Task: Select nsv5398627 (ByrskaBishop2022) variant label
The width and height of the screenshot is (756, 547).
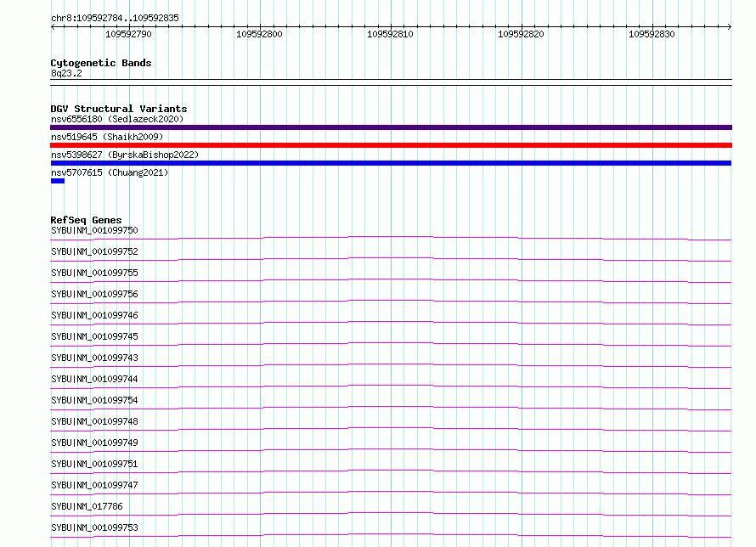Action: pos(125,155)
